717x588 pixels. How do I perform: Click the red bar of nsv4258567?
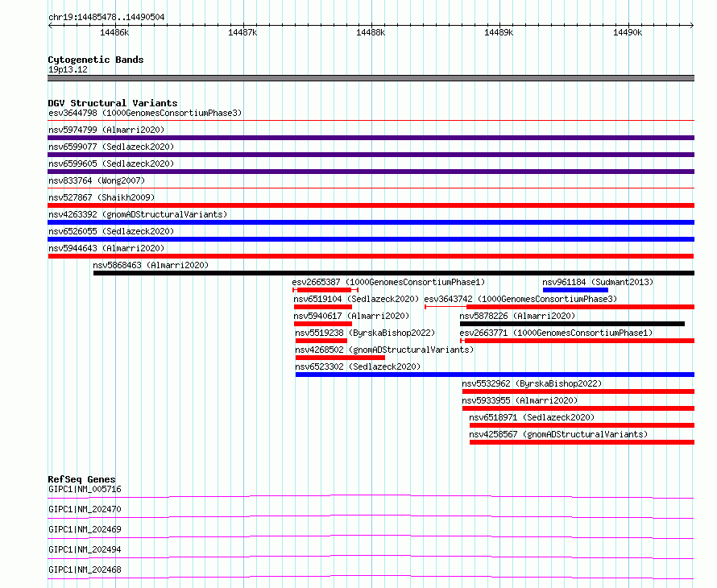click(582, 442)
